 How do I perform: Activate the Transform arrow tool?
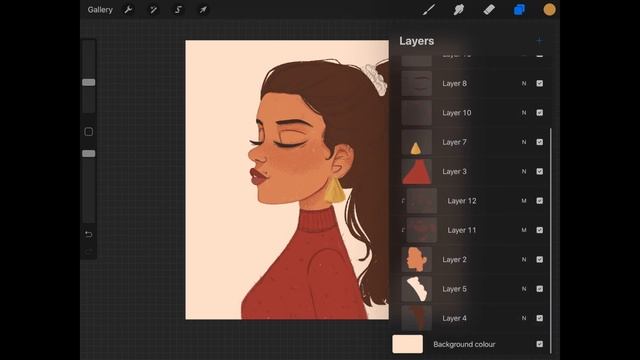click(x=203, y=10)
